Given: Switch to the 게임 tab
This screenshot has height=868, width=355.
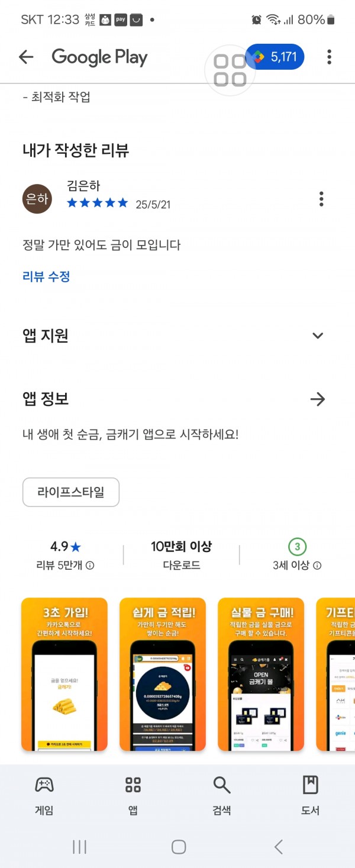Looking at the screenshot, I should [44, 796].
